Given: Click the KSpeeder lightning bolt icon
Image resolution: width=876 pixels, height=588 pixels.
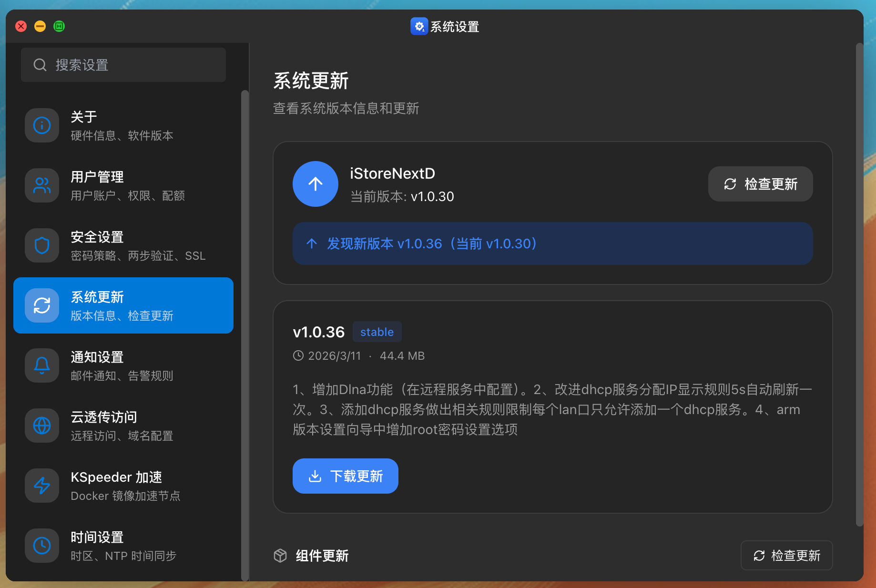Looking at the screenshot, I should (42, 486).
